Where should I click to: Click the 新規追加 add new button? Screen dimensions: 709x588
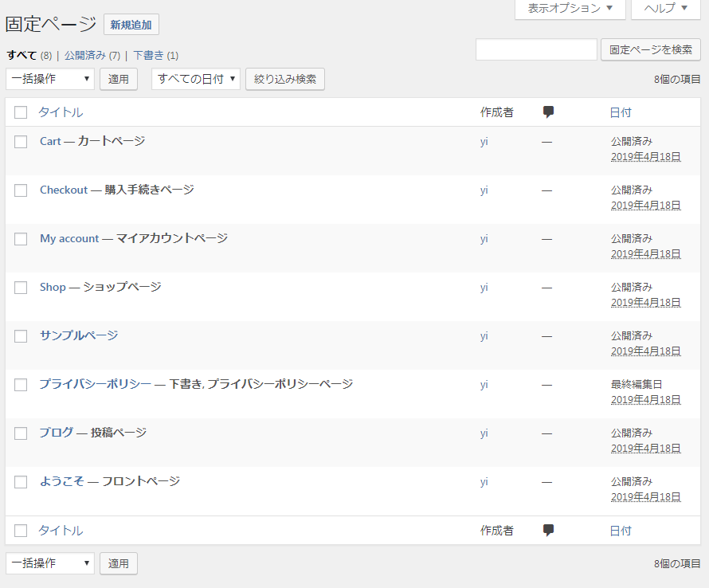[x=131, y=25]
